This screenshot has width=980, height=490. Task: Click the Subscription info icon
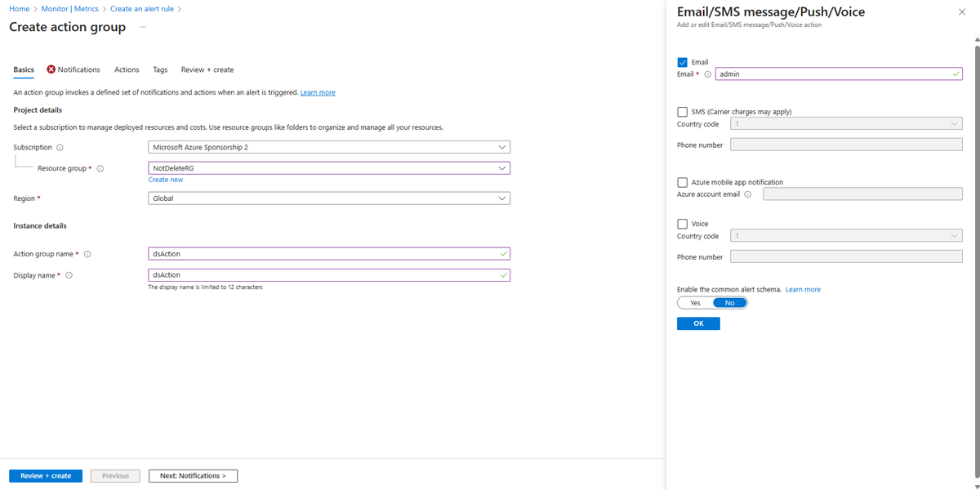(x=60, y=148)
